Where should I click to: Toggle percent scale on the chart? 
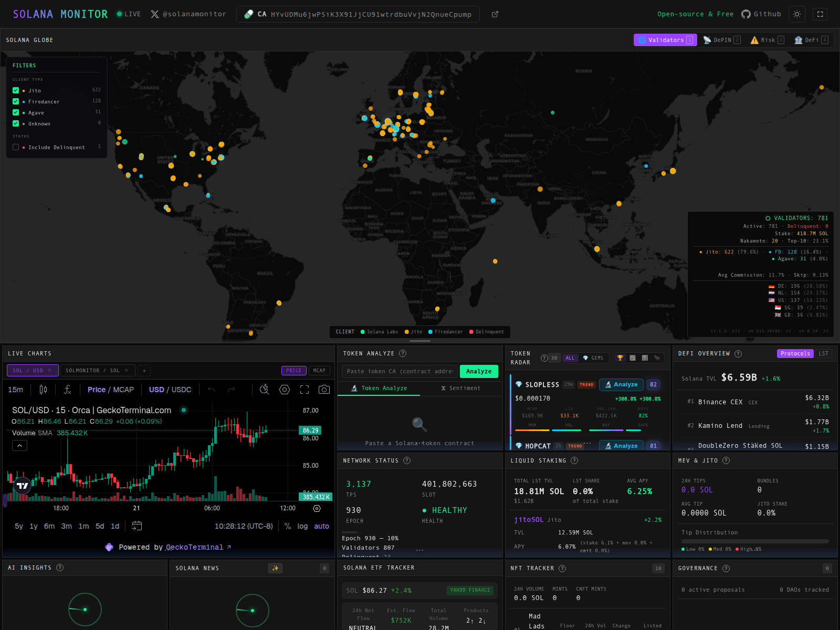pyautogui.click(x=288, y=526)
